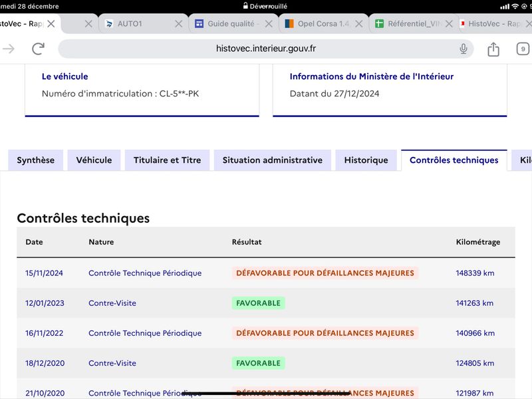Click the 15/11/2024 date cell
Screen dimensions: 532x399
[x=44, y=273]
